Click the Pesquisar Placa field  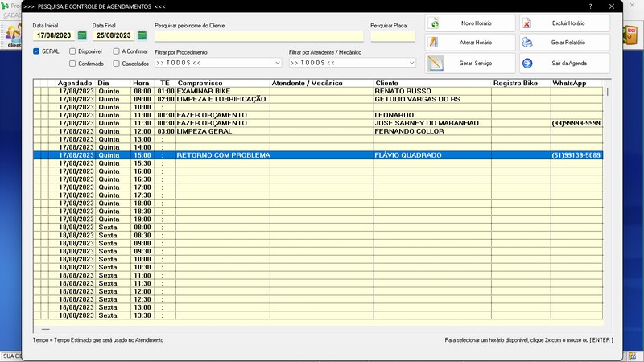pyautogui.click(x=393, y=36)
